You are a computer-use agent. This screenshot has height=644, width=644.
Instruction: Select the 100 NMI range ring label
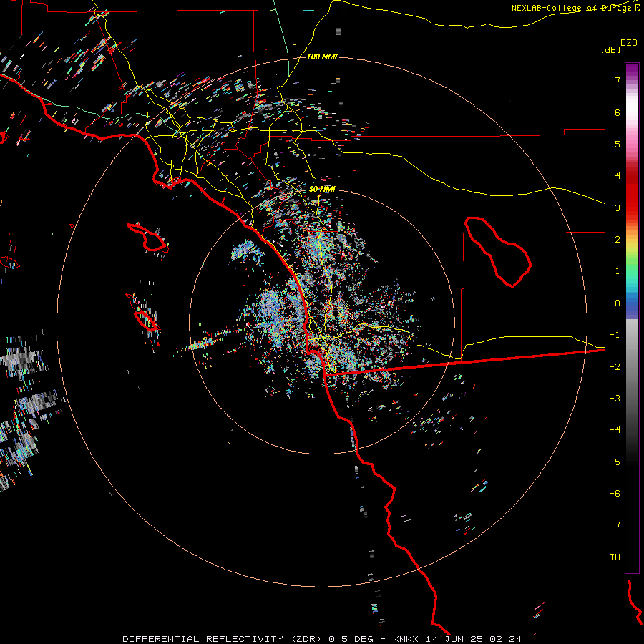(322, 57)
